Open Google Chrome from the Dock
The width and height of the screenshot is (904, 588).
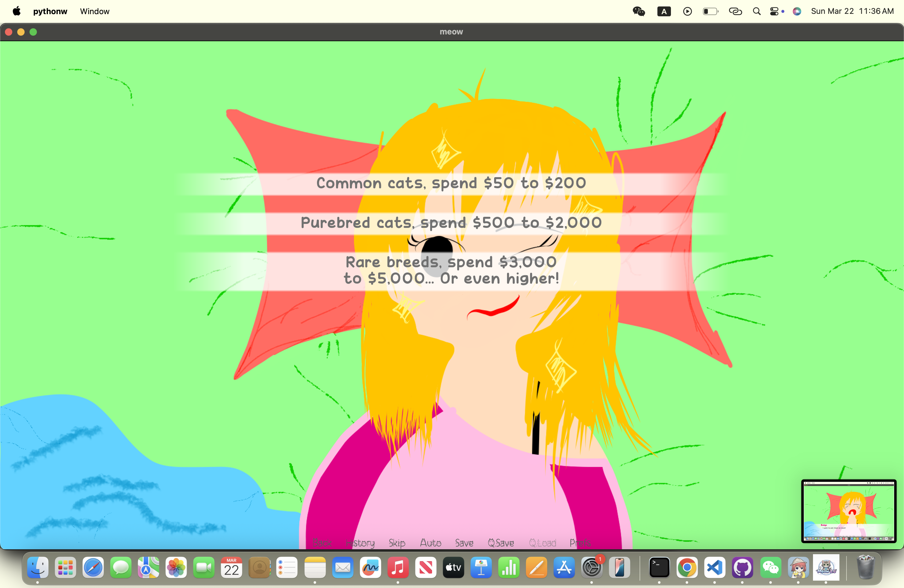(687, 568)
